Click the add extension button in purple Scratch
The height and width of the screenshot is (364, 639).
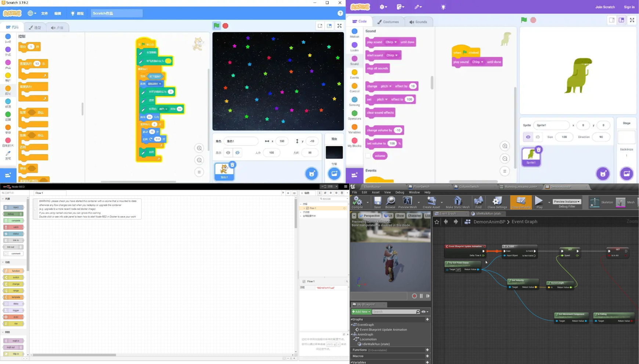pos(354,175)
